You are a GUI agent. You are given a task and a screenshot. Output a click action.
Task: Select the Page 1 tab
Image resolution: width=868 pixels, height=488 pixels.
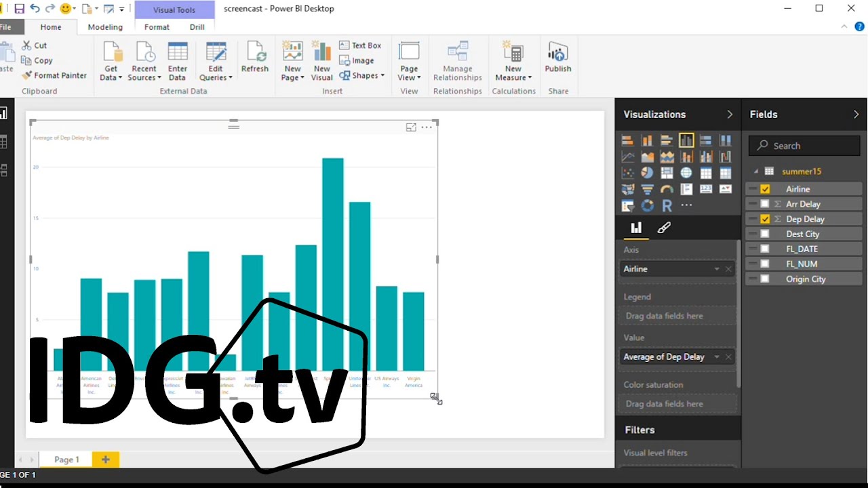(x=66, y=460)
